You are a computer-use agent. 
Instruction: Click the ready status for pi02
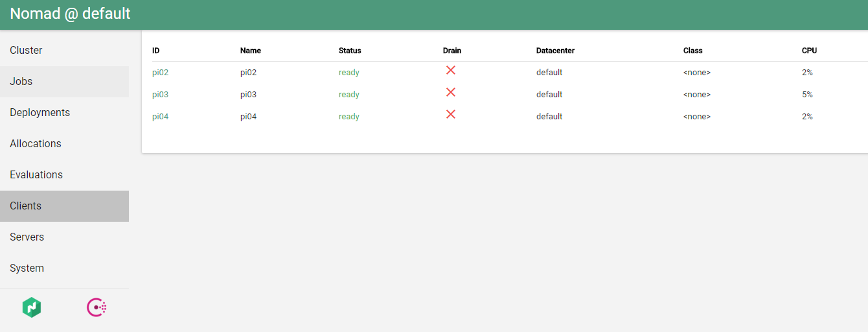(x=349, y=73)
